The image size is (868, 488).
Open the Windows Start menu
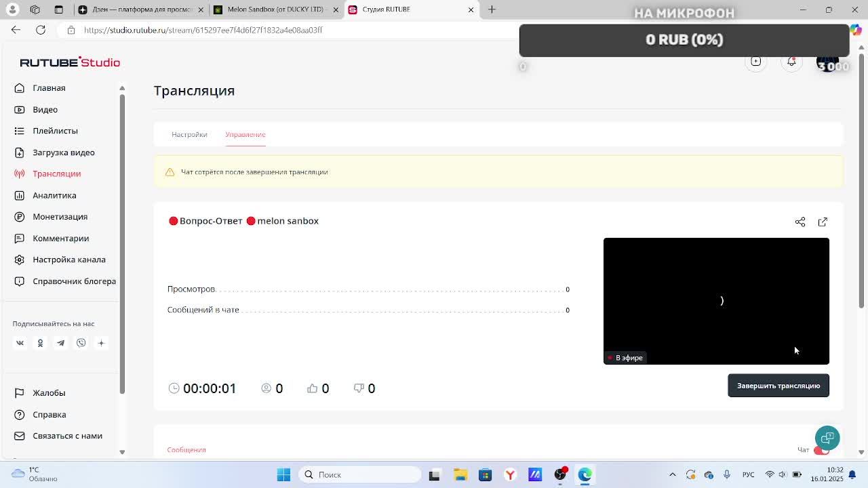283,474
